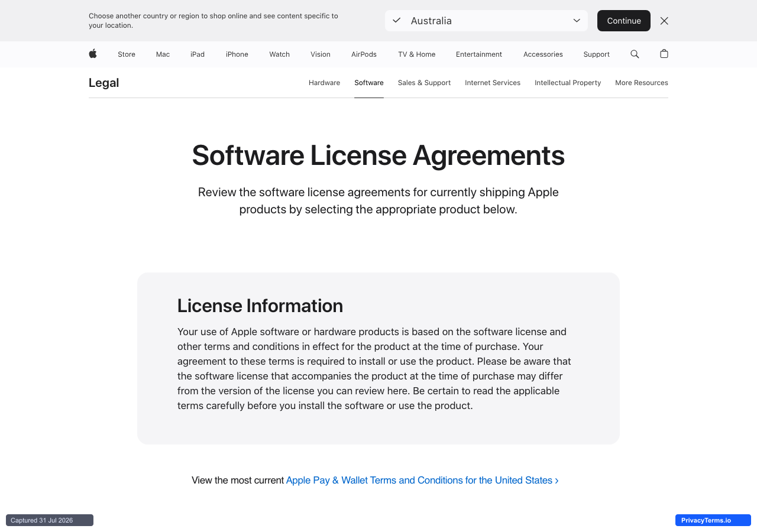Select the Internet Services tab
Screen dimensions: 757x532
click(493, 83)
